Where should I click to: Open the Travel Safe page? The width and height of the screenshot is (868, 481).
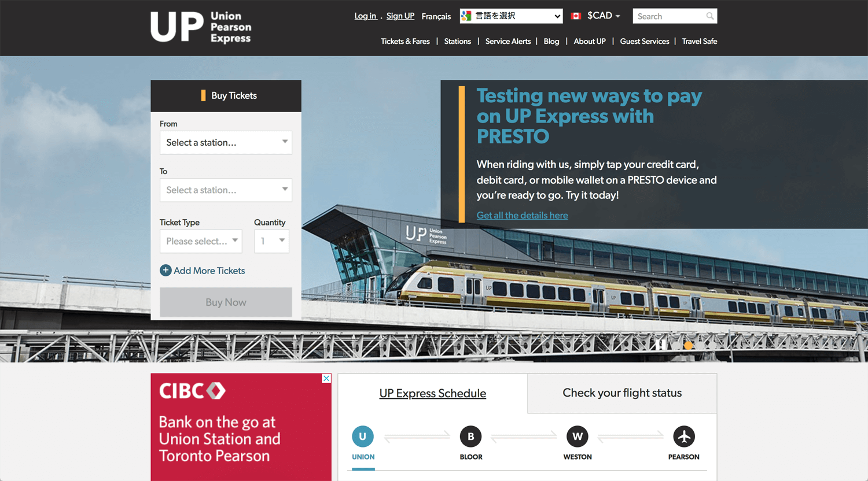(x=699, y=42)
